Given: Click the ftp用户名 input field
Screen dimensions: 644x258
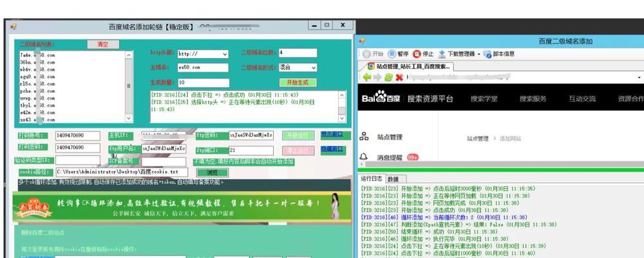Looking at the screenshot, I should point(164,148).
